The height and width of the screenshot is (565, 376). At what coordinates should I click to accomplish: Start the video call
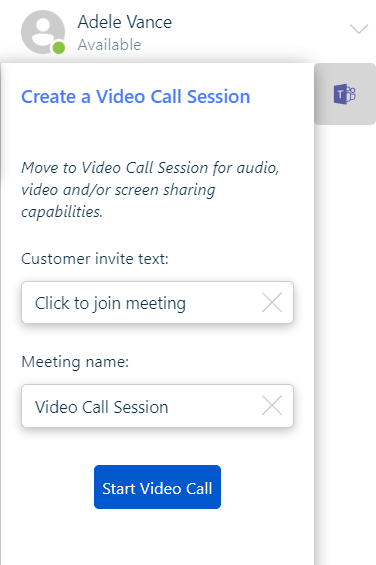157,487
